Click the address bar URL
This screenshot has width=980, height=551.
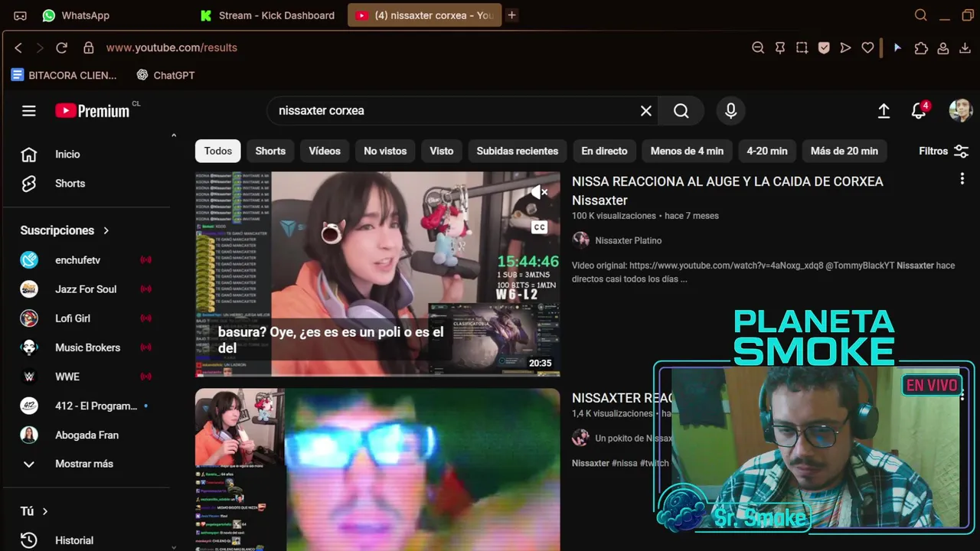pos(171,47)
